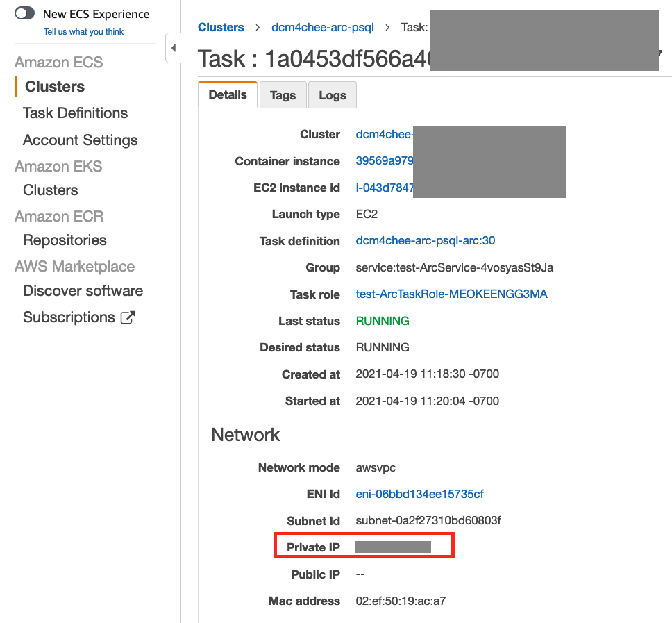Open task definition dcm4chee-arc-psql-arc:30
Image resolution: width=672 pixels, height=623 pixels.
[x=426, y=240]
